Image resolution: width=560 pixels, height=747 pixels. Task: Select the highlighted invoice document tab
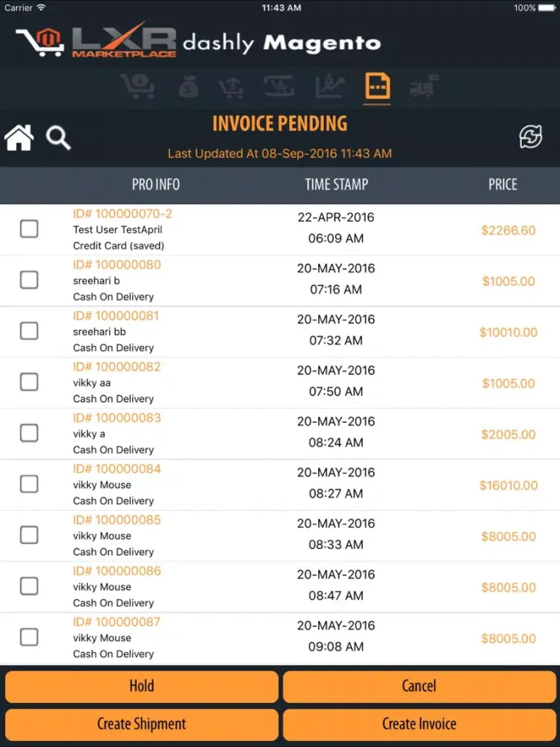377,87
